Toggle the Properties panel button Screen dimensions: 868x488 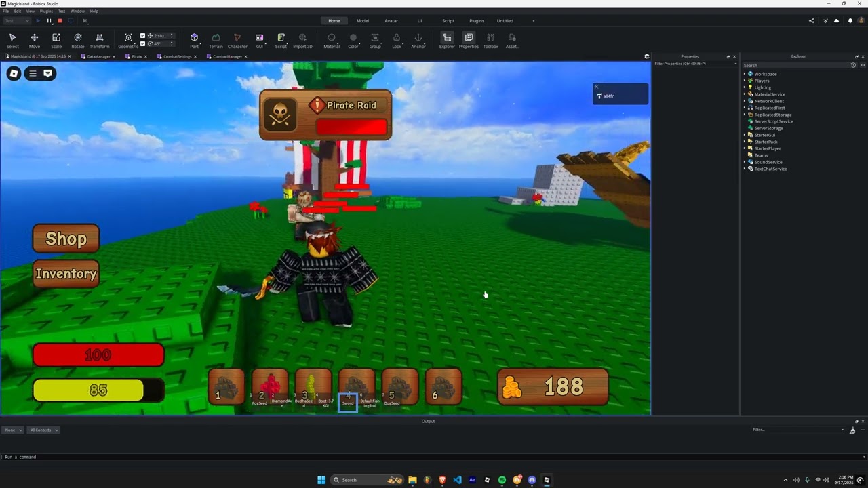click(x=469, y=41)
